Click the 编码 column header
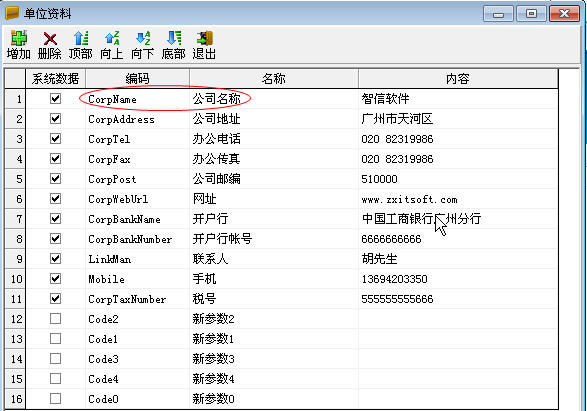Image resolution: width=587 pixels, height=411 pixels. (137, 78)
